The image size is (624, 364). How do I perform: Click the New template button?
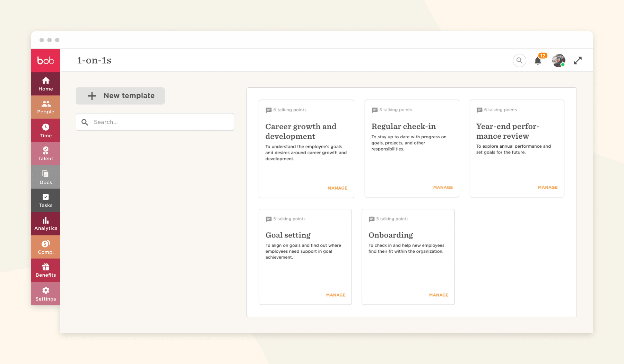coord(120,96)
